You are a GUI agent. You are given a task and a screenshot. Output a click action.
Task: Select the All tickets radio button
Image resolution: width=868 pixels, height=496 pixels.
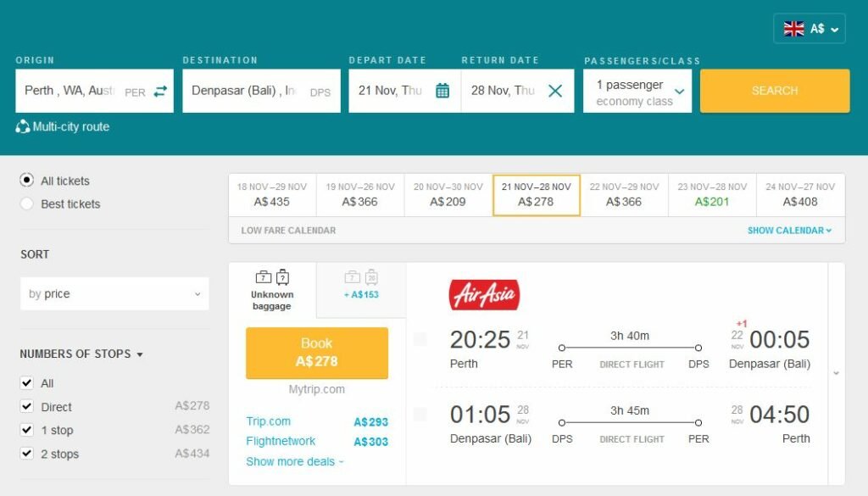click(27, 181)
